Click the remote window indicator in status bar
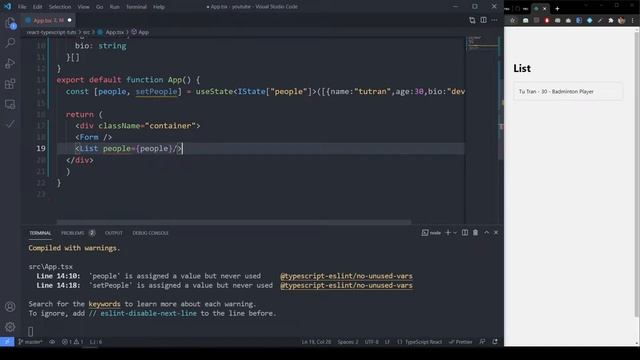 point(7,342)
